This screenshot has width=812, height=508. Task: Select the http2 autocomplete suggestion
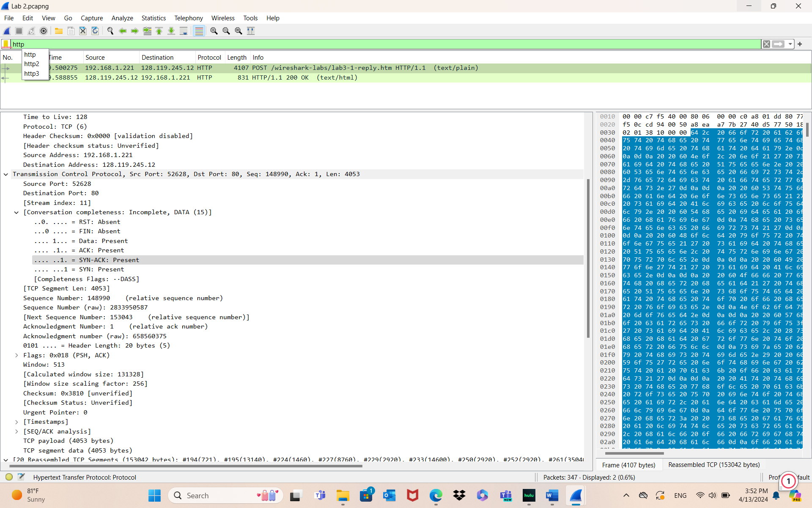[32, 64]
